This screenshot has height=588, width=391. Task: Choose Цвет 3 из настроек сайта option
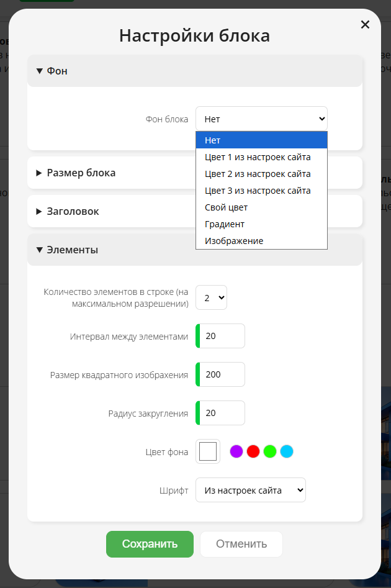tap(261, 191)
